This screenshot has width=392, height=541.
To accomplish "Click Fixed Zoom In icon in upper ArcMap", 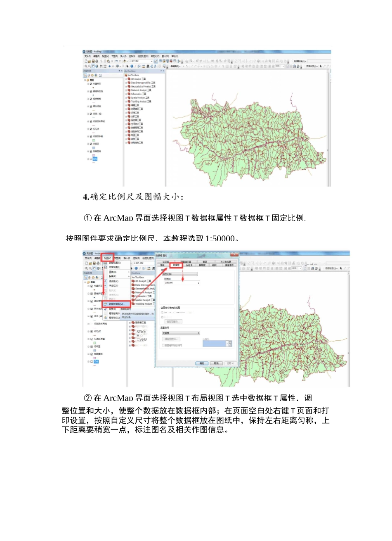I will 101,66.
